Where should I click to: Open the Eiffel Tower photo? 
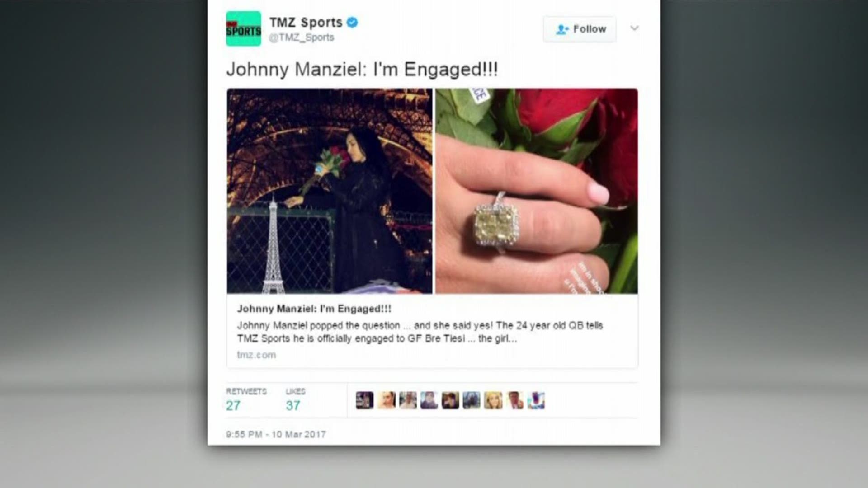[x=330, y=191]
